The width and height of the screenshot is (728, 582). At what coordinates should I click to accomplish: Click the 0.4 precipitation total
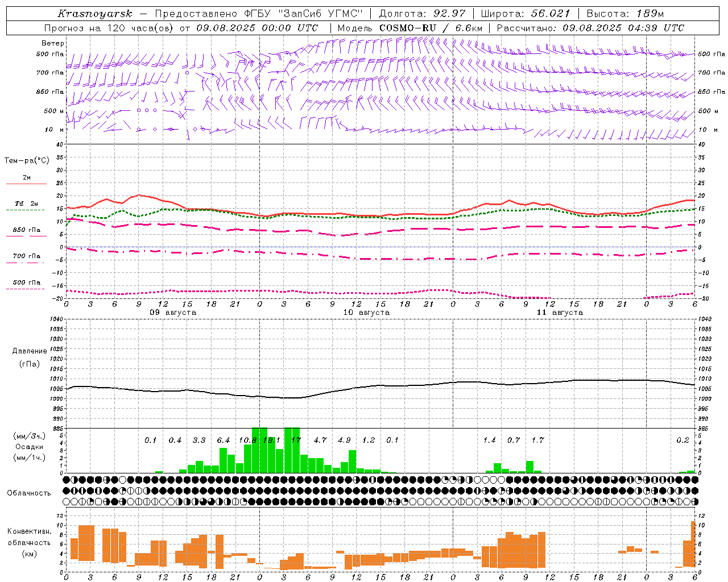click(175, 440)
